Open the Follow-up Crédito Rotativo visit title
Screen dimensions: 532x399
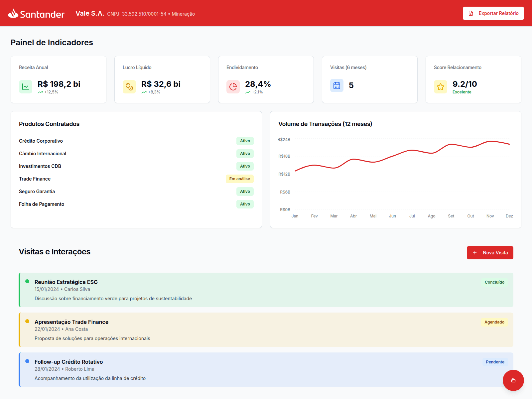pos(69,362)
